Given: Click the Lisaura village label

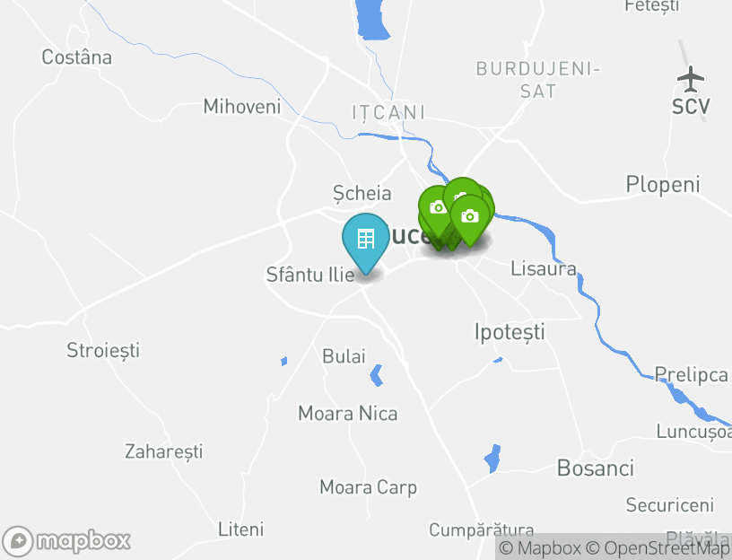Looking at the screenshot, I should [x=544, y=268].
